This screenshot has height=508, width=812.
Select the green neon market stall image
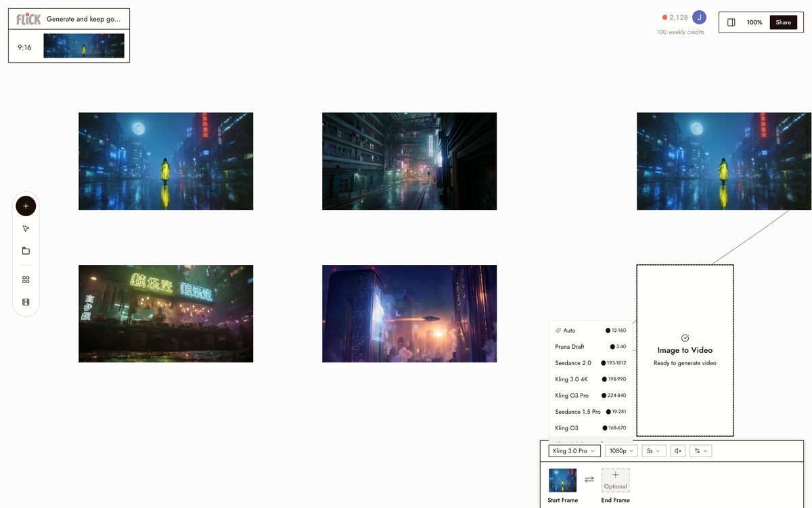click(166, 314)
